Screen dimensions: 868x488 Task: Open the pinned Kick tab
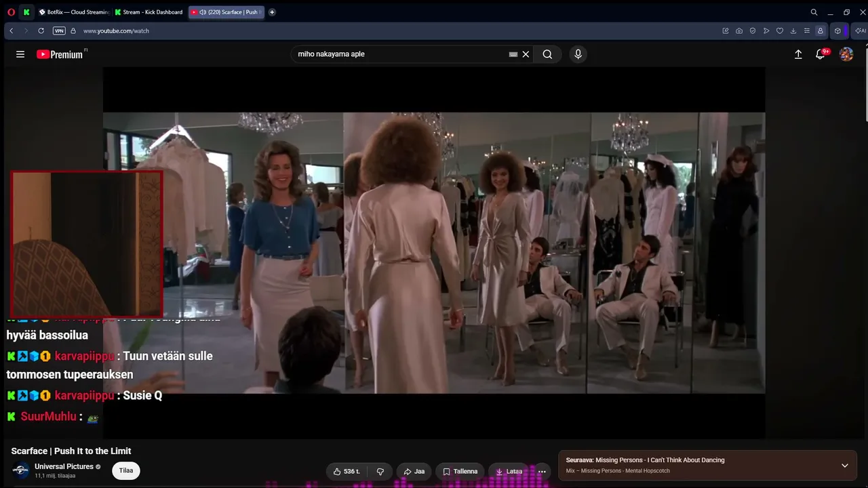[x=26, y=12]
